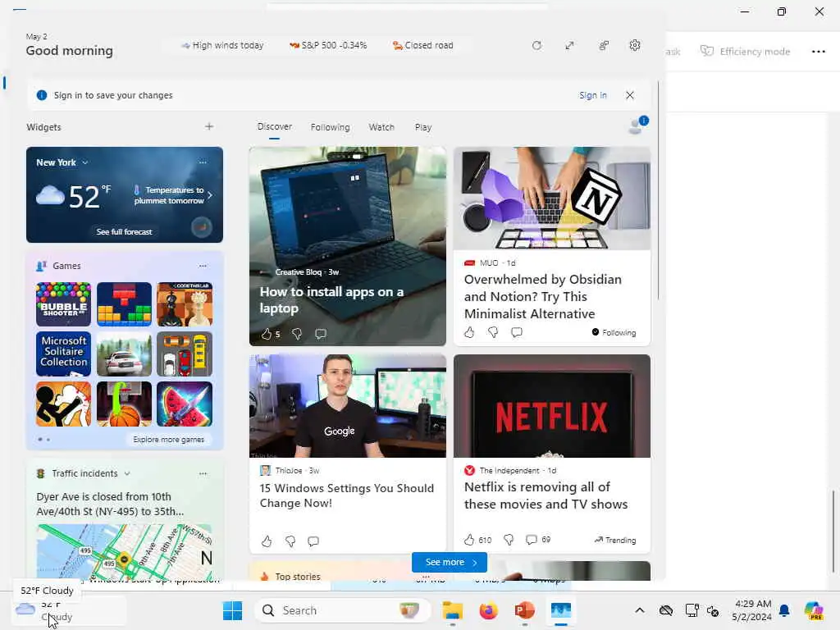Like the 15 Windows Settings article
840x630 pixels.
pos(267,541)
